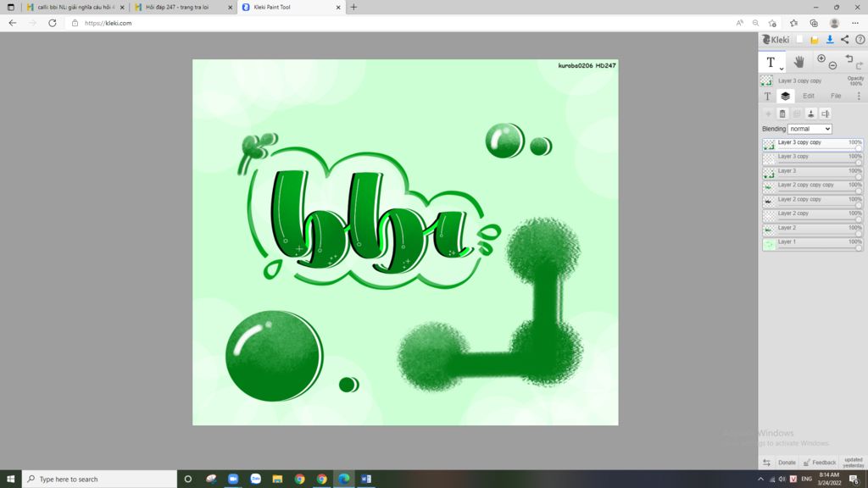Open the Windows Start menu
The height and width of the screenshot is (488, 868).
tap(10, 479)
